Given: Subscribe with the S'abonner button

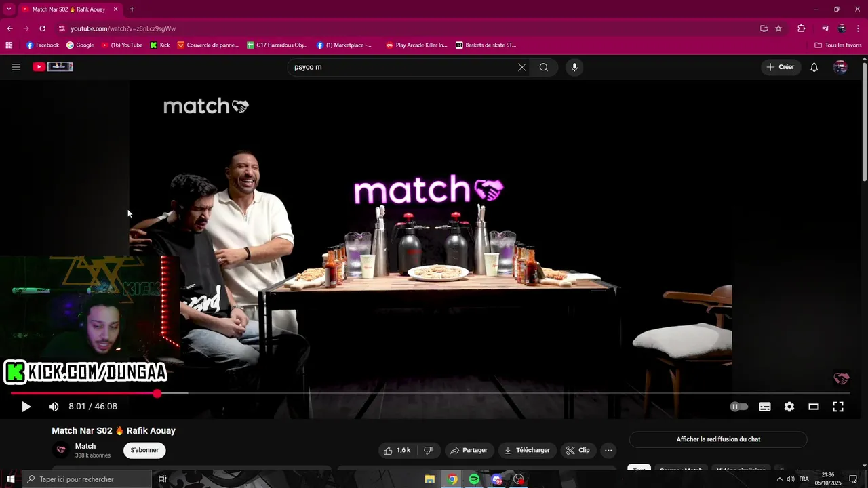Looking at the screenshot, I should point(144,450).
